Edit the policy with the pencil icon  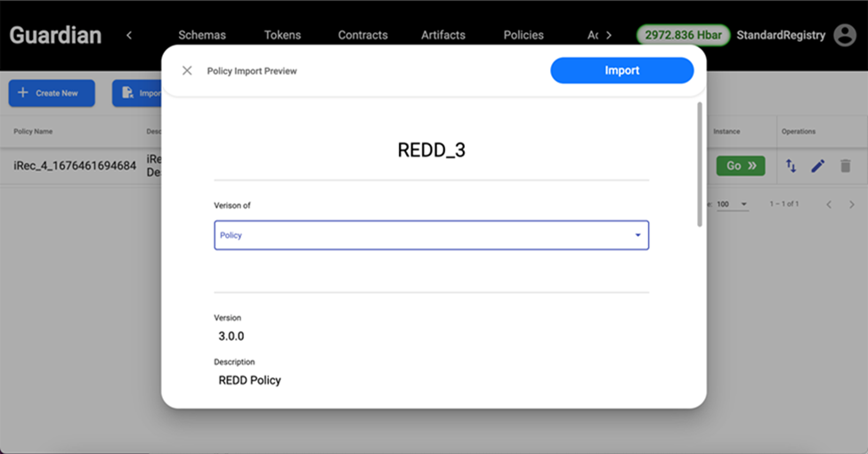click(817, 166)
